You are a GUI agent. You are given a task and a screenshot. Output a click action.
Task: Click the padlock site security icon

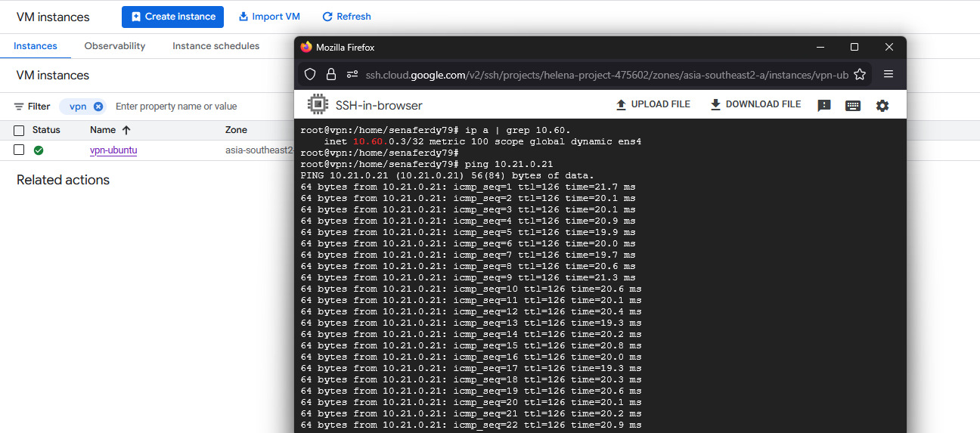pyautogui.click(x=330, y=74)
